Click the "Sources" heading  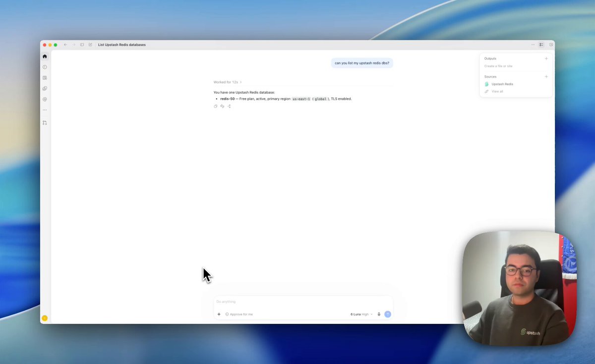tap(490, 77)
